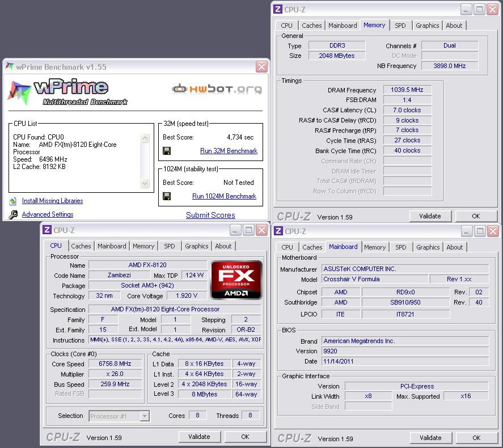Minimize the CPU-Z Memory window
The image size is (503, 448).
tap(466, 9)
